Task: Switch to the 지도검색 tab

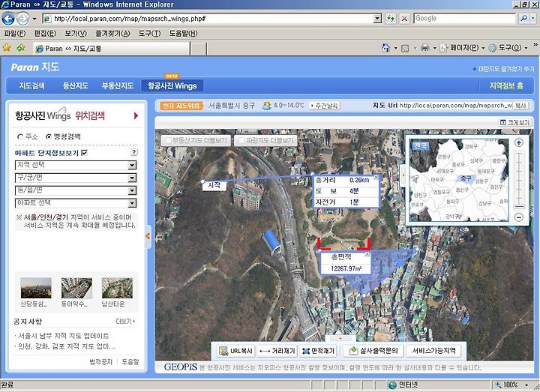Action: tap(31, 85)
